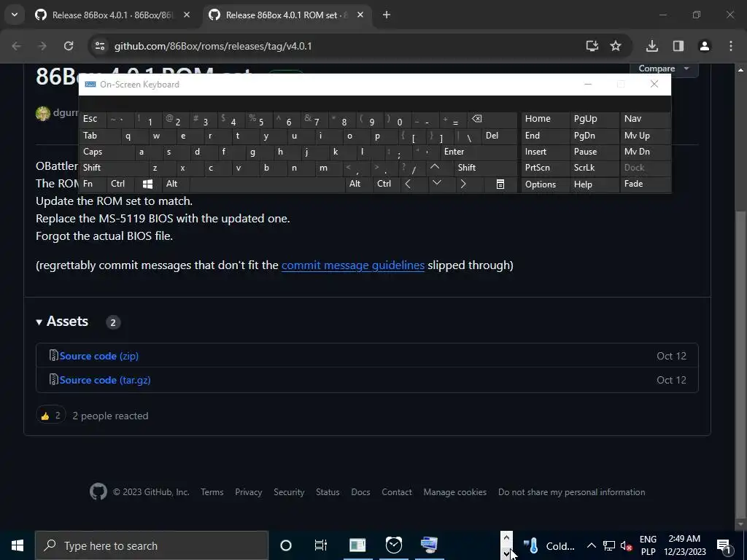This screenshot has width=747, height=560.
Task: Click spacebar on On-Screen Keyboard
Action: pos(268,184)
